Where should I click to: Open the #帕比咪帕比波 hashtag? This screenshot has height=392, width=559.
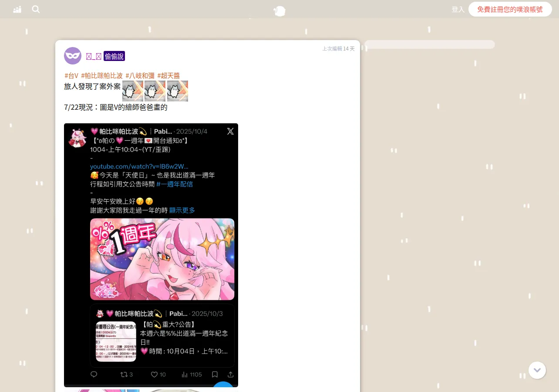102,75
